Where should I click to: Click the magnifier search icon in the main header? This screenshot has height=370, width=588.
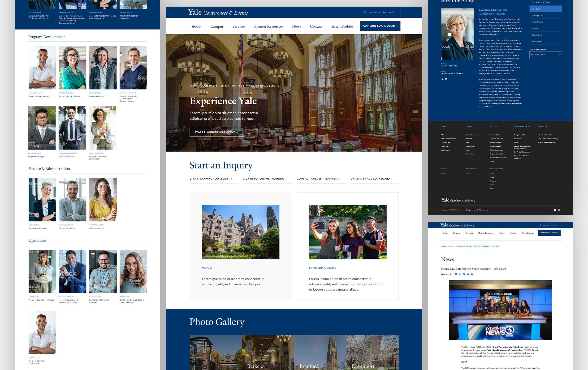tap(365, 13)
